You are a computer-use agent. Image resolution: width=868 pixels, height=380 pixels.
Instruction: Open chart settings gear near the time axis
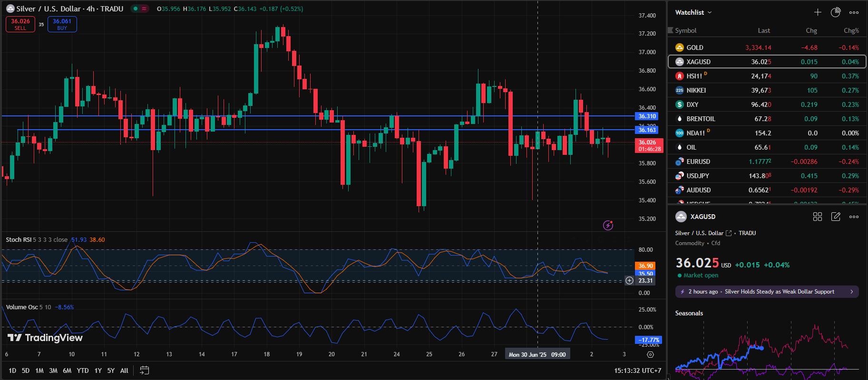pyautogui.click(x=650, y=354)
